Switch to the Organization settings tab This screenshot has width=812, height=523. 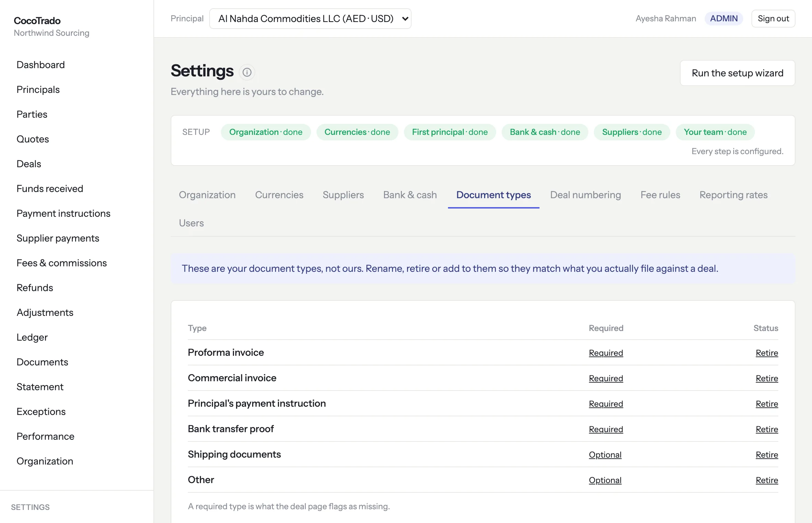tap(207, 195)
